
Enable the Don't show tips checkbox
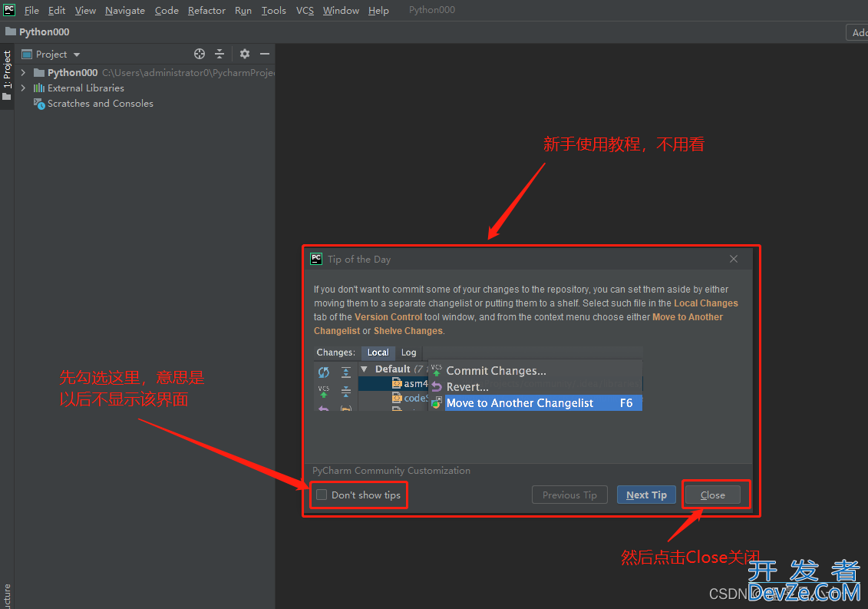pos(322,495)
